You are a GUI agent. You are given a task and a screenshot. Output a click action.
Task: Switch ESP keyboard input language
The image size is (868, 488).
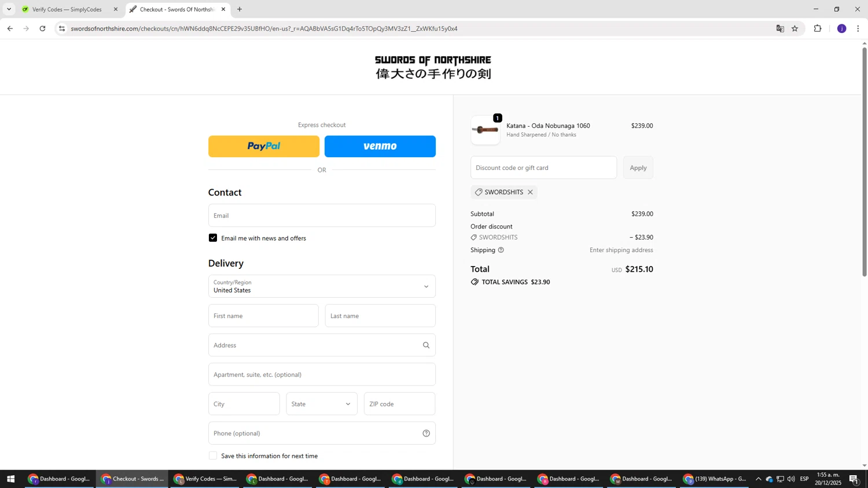click(804, 479)
